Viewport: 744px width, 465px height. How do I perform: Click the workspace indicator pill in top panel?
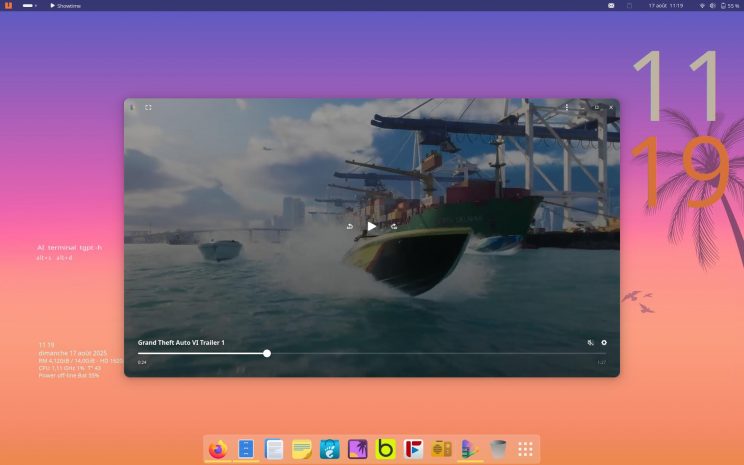point(29,6)
